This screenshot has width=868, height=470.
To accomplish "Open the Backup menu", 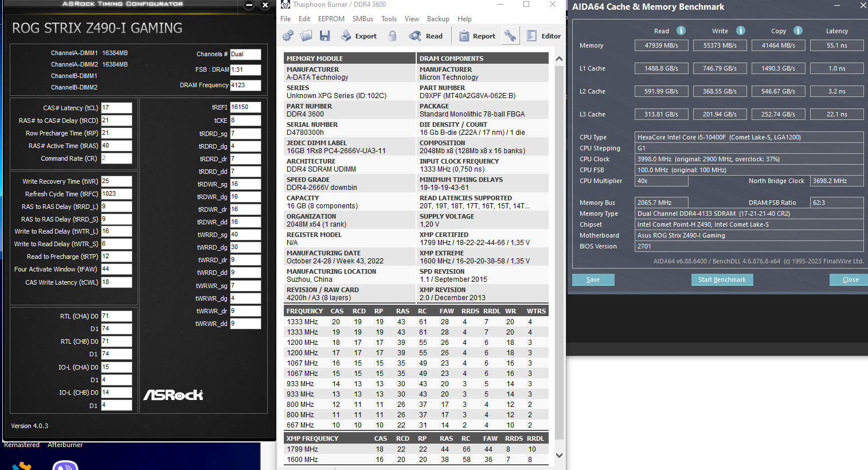I will click(438, 19).
